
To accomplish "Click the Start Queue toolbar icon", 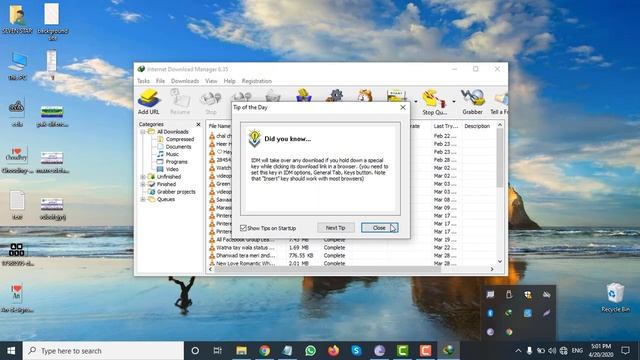I will tap(396, 96).
